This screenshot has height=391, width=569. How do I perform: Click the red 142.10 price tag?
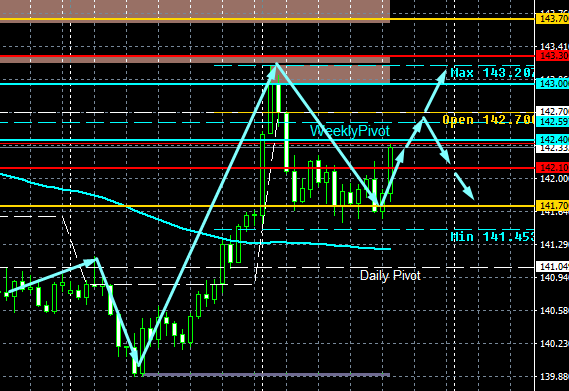pos(552,168)
